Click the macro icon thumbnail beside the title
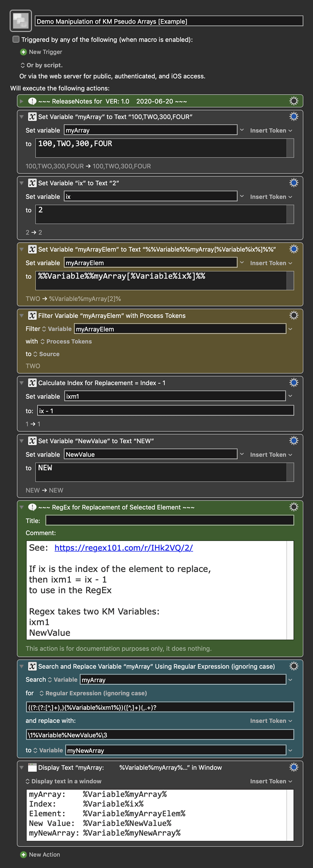 (x=21, y=21)
